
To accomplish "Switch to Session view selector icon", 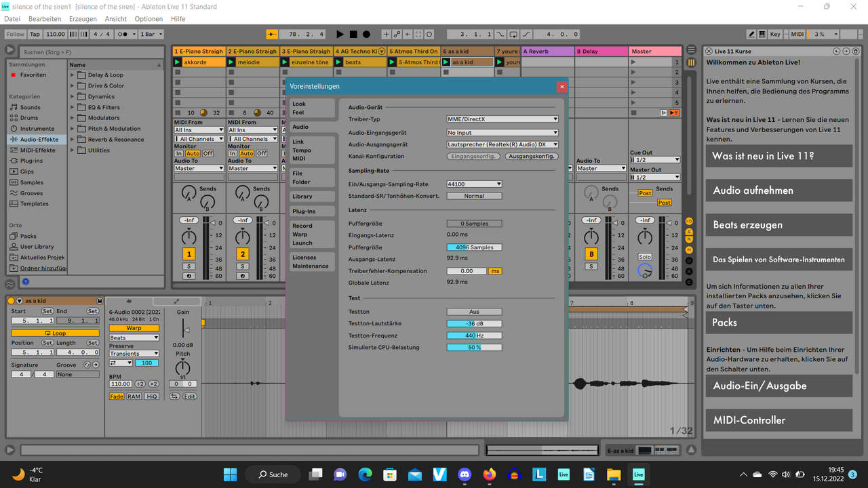I will coord(691,62).
